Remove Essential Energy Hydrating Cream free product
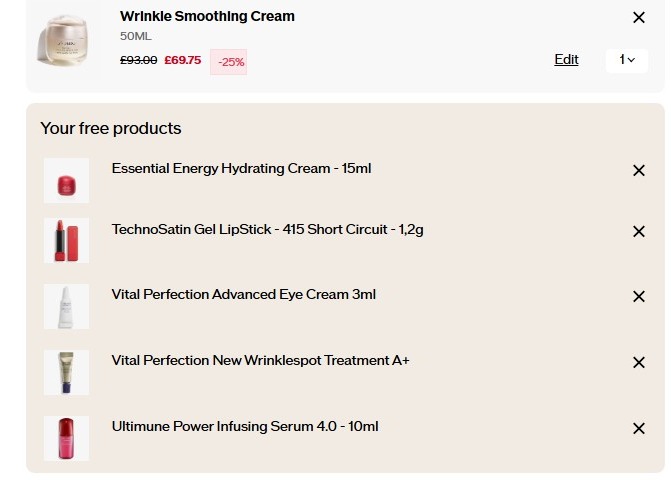671x480 pixels. tap(639, 171)
